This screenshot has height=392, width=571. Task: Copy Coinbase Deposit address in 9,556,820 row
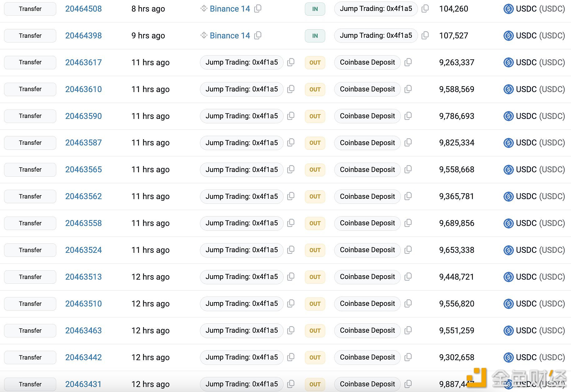tap(408, 304)
